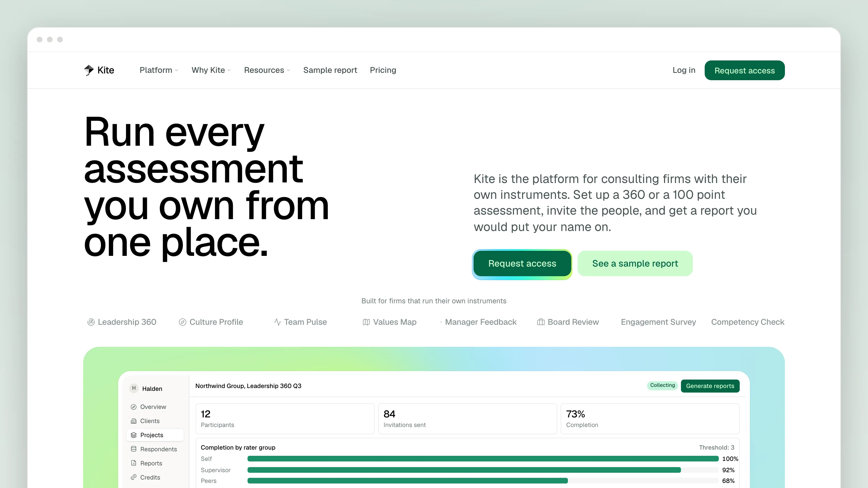Click the Culture Profile label

point(216,322)
